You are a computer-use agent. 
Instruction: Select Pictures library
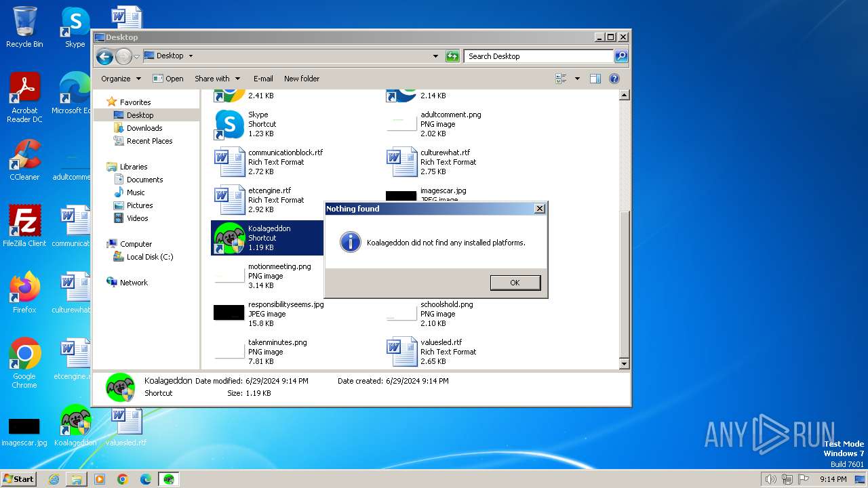(x=140, y=205)
